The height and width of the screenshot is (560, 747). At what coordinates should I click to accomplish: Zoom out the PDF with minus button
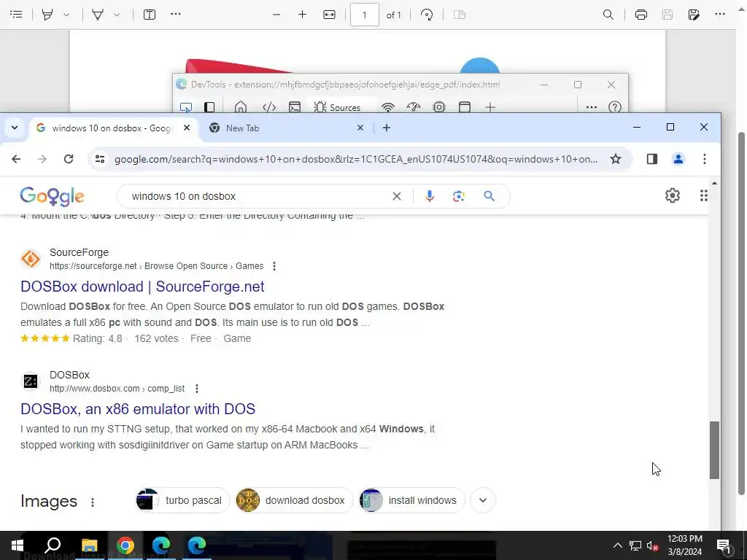[x=276, y=15]
